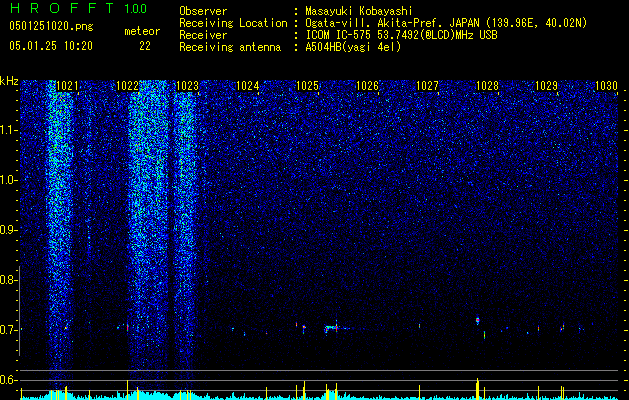
Task: Click the 1028 time marker
Action: [x=487, y=86]
